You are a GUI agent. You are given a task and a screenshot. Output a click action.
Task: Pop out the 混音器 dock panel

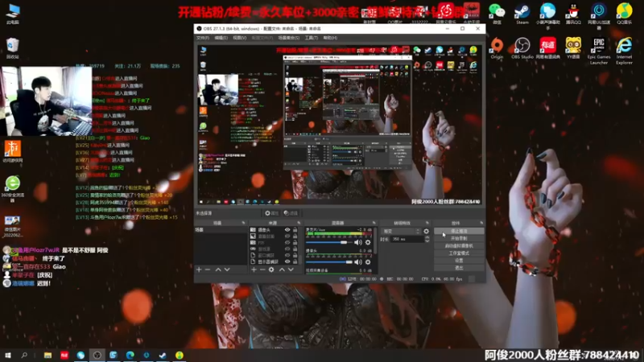(374, 223)
